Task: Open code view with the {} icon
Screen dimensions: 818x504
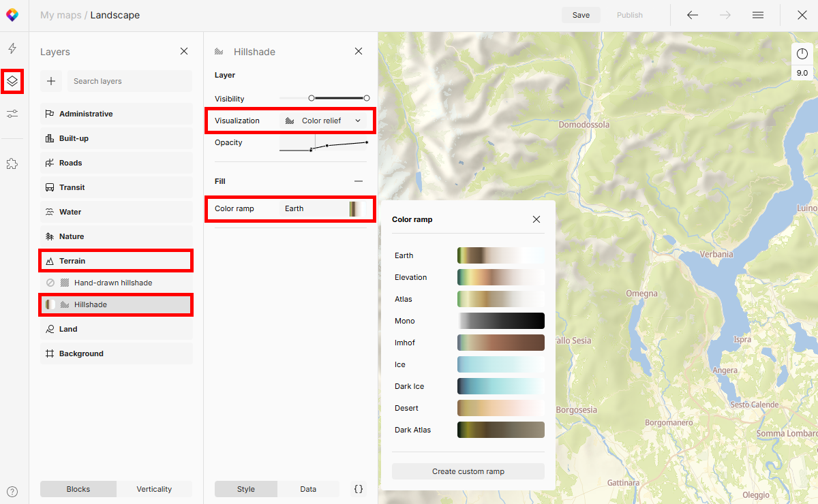Action: [x=359, y=488]
